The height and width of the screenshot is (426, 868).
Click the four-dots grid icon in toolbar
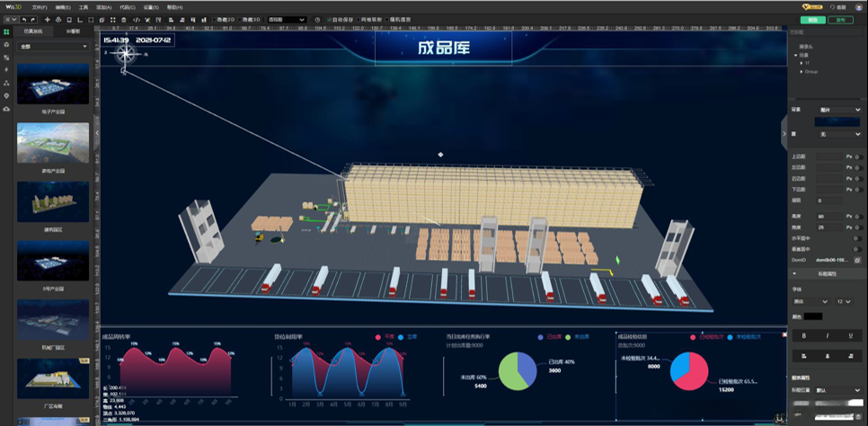pyautogui.click(x=112, y=20)
